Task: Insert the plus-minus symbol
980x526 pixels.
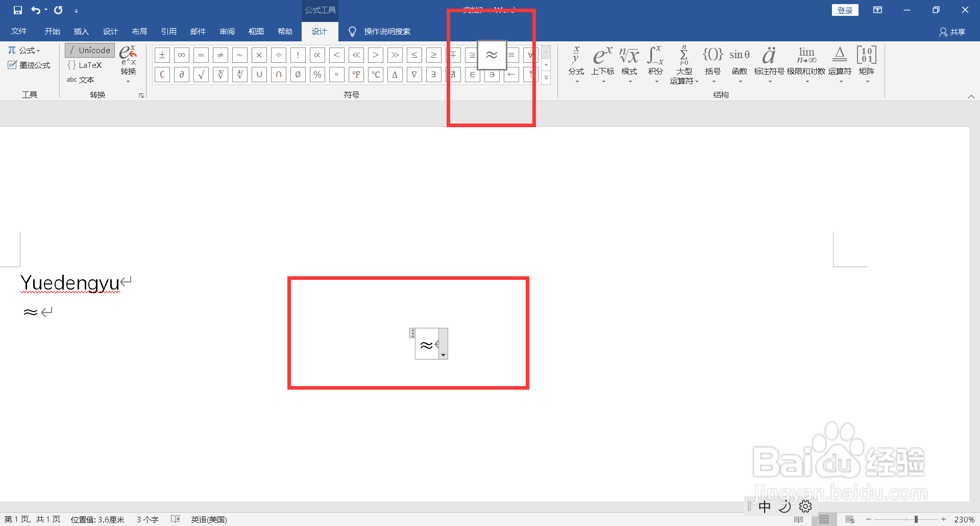Action: [x=162, y=55]
